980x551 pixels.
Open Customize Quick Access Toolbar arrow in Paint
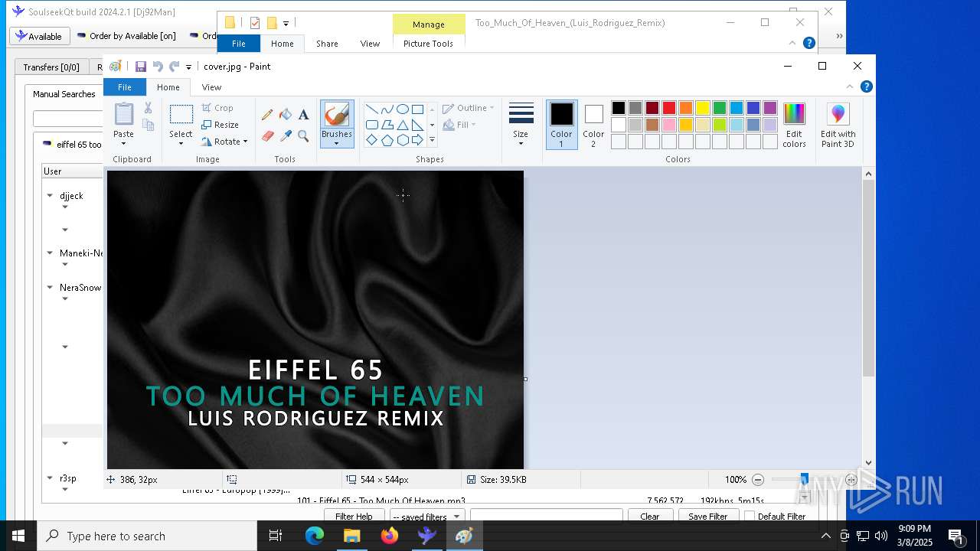point(188,67)
